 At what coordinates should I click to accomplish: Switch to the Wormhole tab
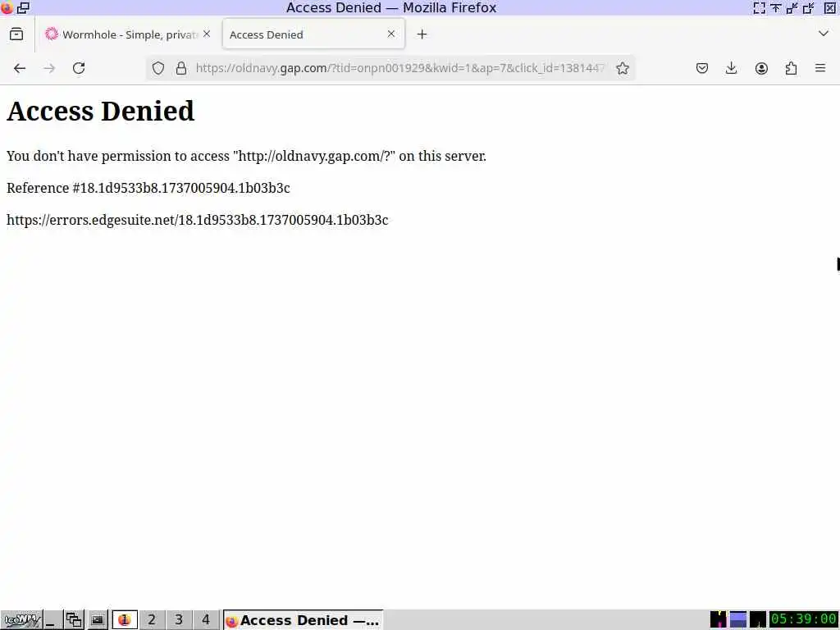[128, 34]
